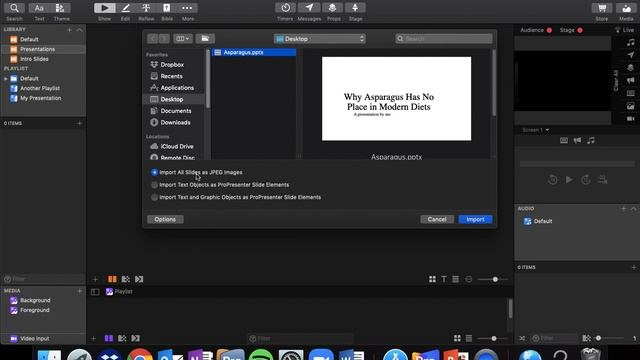Screen dimensions: 640x360
Task: Click the Options button
Action: point(165,219)
